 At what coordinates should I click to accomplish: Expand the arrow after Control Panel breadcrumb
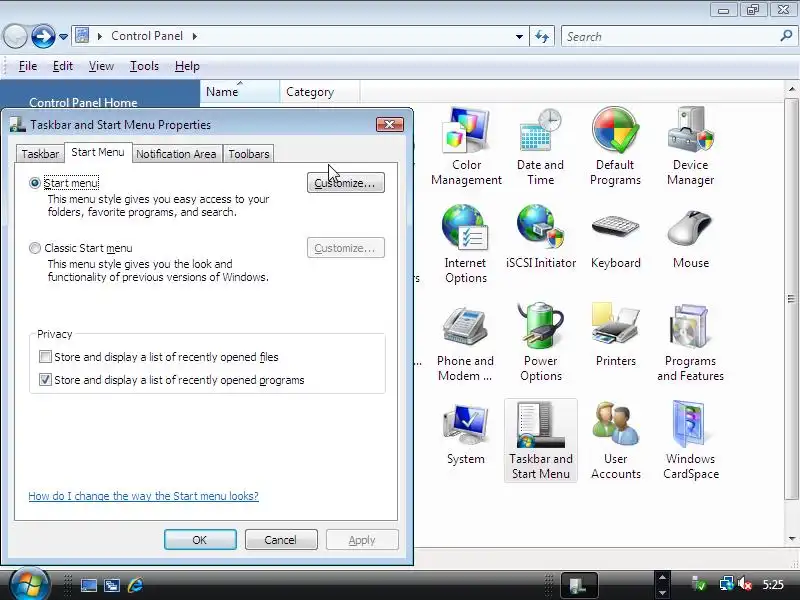coord(195,36)
